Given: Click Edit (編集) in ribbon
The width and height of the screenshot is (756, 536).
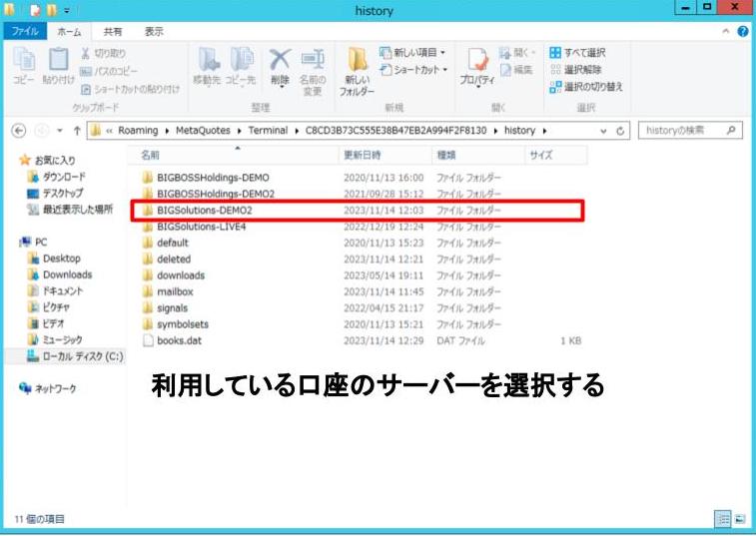Looking at the screenshot, I should tap(517, 70).
